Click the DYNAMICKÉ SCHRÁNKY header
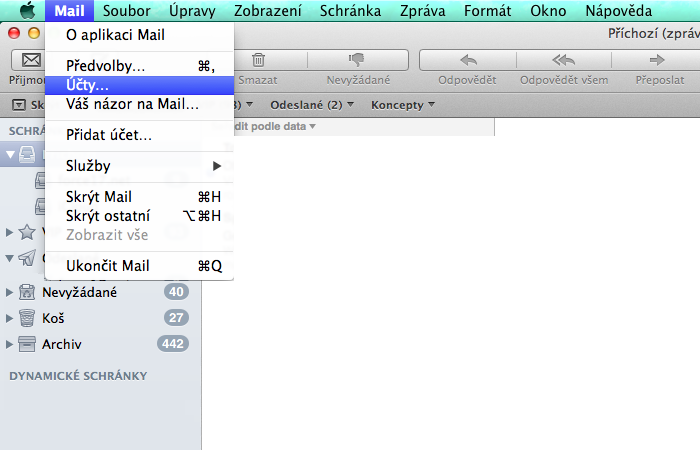The width and height of the screenshot is (700, 450). (x=78, y=376)
